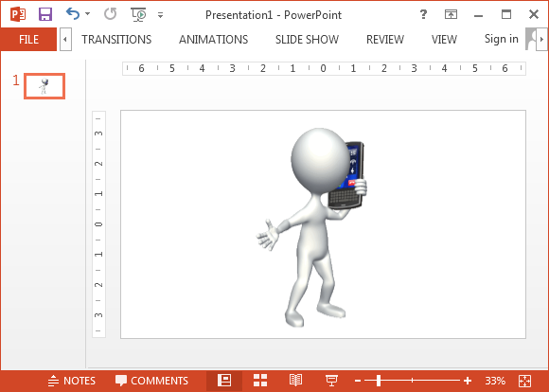This screenshot has width=549, height=392.
Task: Open PowerPoint Help question mark
Action: 423,14
